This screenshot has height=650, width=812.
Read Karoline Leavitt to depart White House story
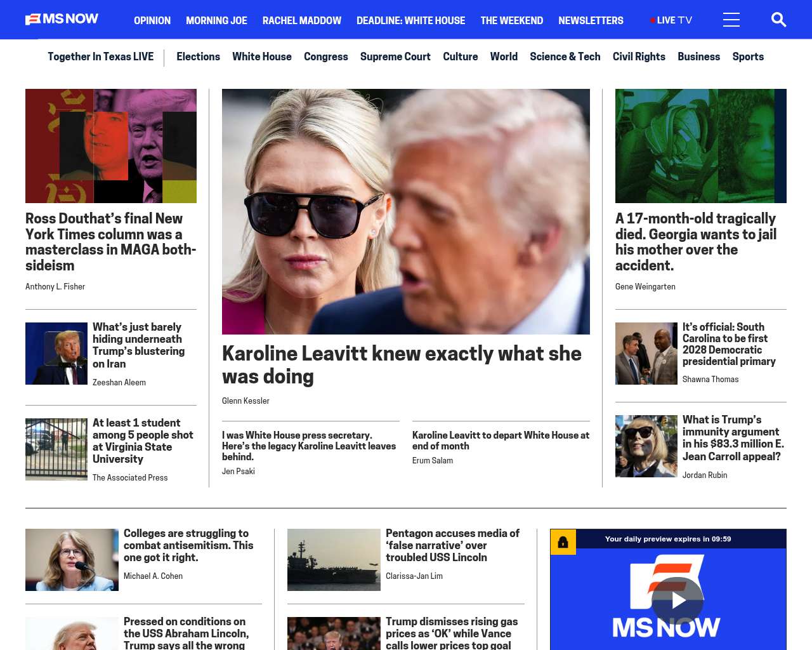click(x=501, y=441)
